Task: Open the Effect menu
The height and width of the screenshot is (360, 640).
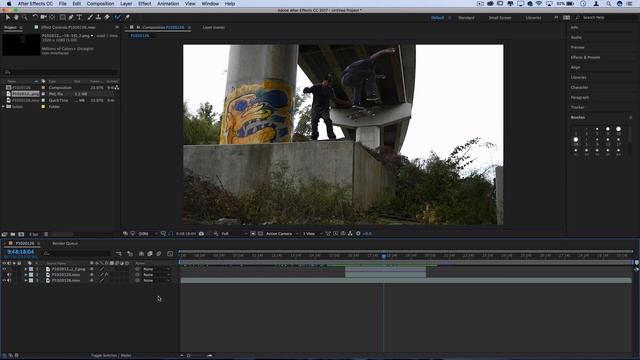Action: 144,4
